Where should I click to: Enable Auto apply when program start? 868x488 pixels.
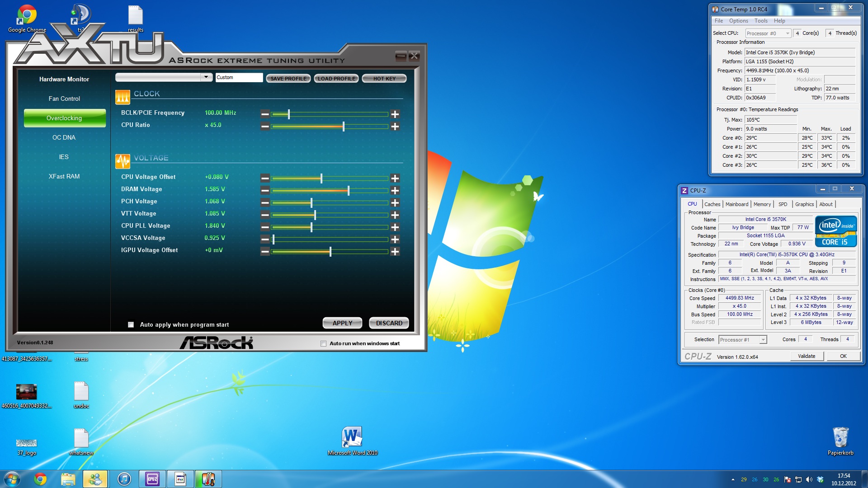click(131, 324)
